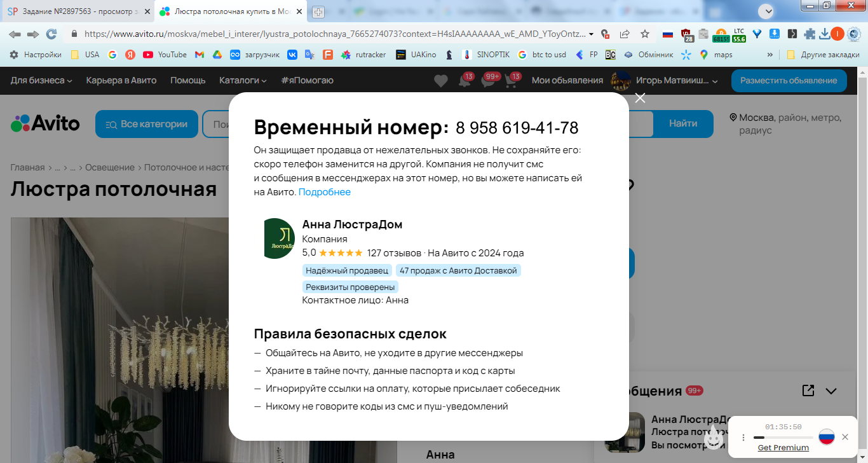This screenshot has width=868, height=463.
Task: Open the Avito shopping cart icon
Action: [x=512, y=81]
